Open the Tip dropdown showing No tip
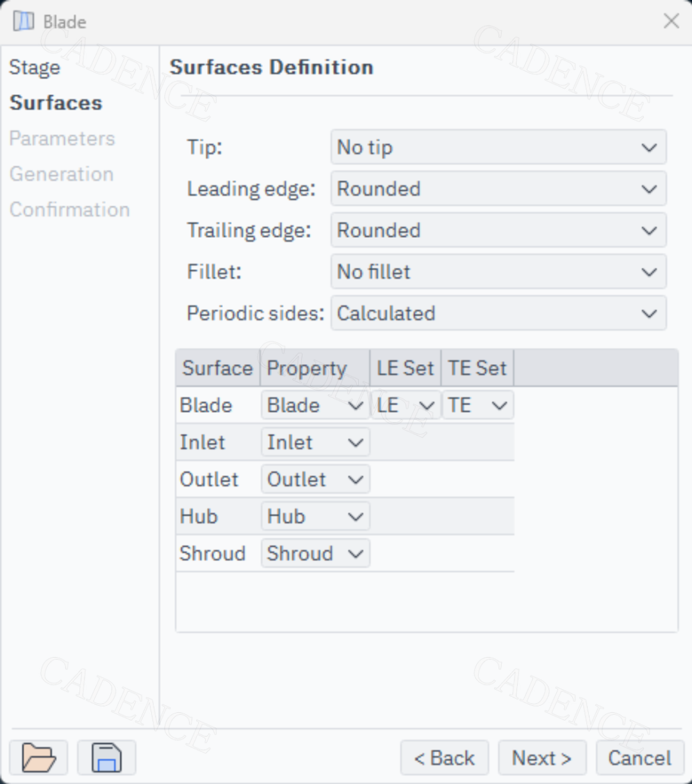 tap(498, 147)
